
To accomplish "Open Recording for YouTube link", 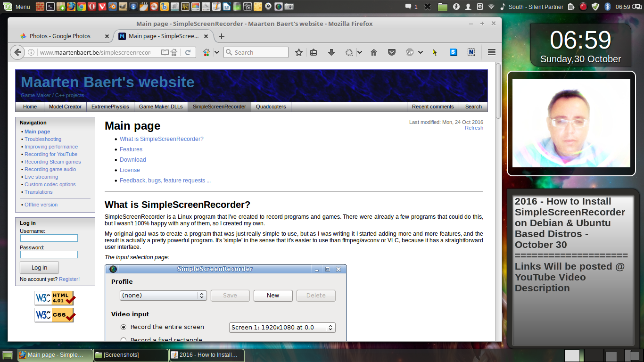I will pos(51,154).
